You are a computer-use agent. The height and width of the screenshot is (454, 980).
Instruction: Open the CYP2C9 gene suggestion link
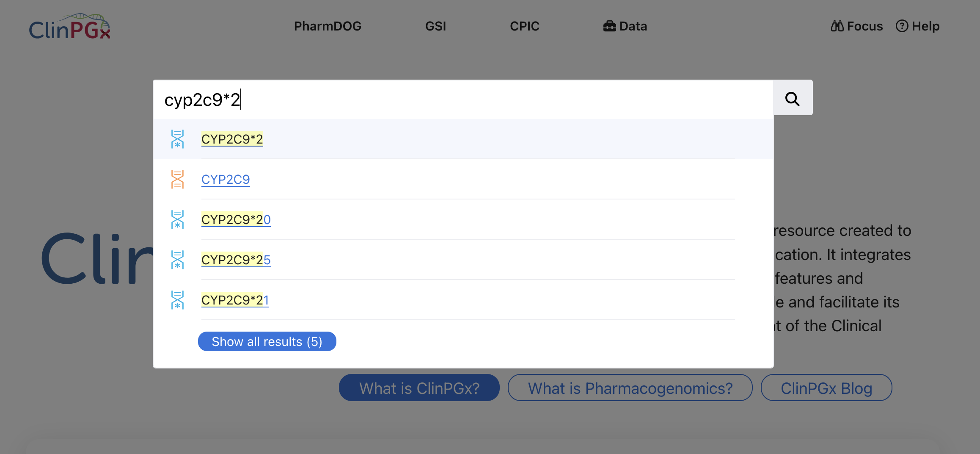pyautogui.click(x=226, y=179)
